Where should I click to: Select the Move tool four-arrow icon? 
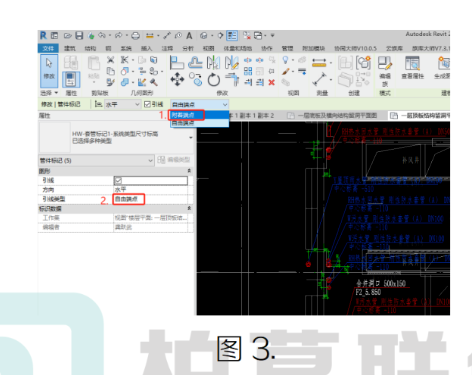[177, 79]
